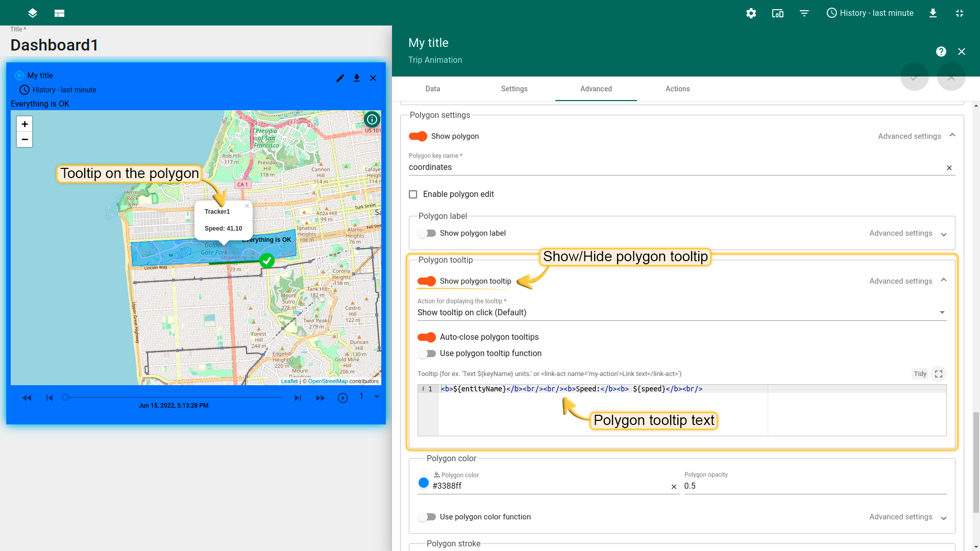Viewport: 980px width, 551px height.
Task: Jump to trip animation start
Action: [50, 398]
